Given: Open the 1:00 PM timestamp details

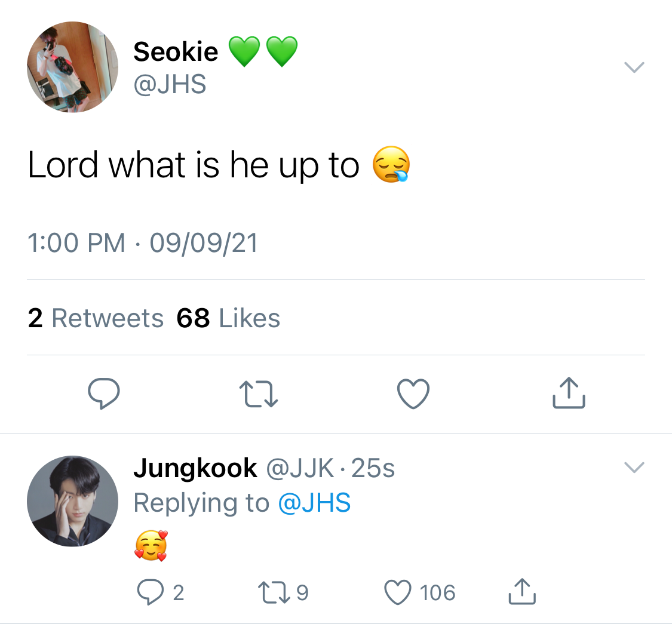Looking at the screenshot, I should click(76, 242).
